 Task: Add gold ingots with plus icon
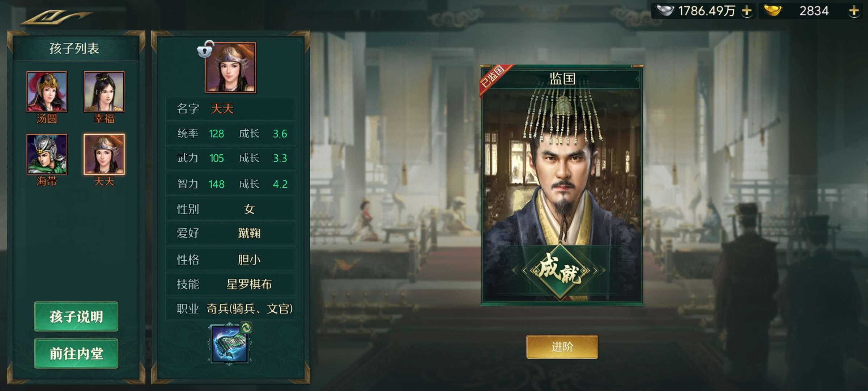pos(854,11)
